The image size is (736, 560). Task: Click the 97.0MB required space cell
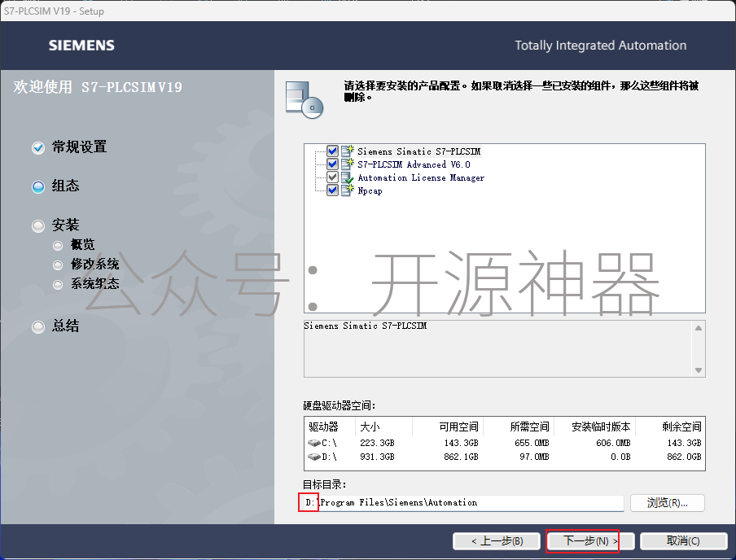[x=534, y=457]
